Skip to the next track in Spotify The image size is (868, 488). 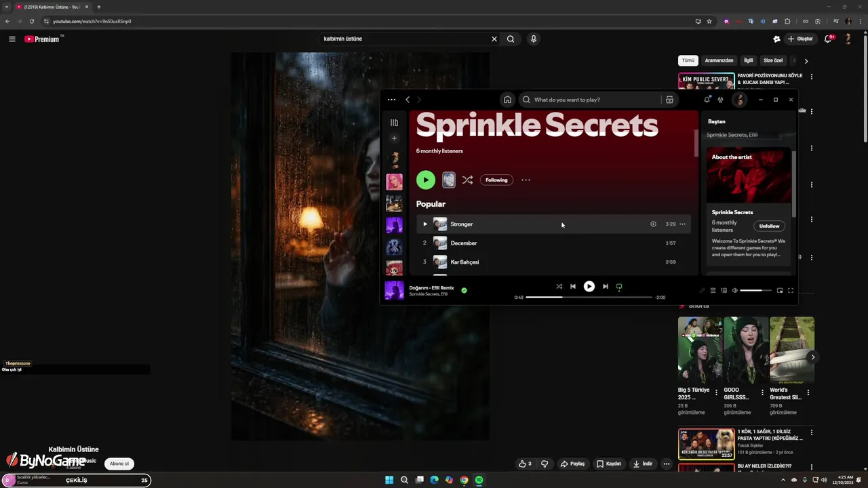point(606,286)
